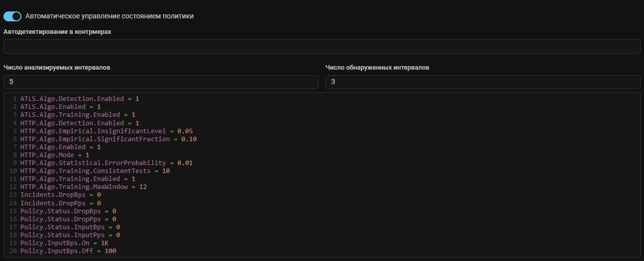Click the ErrorProbability value 0.01
Image resolution: width=644 pixels, height=261 pixels.
(x=185, y=163)
